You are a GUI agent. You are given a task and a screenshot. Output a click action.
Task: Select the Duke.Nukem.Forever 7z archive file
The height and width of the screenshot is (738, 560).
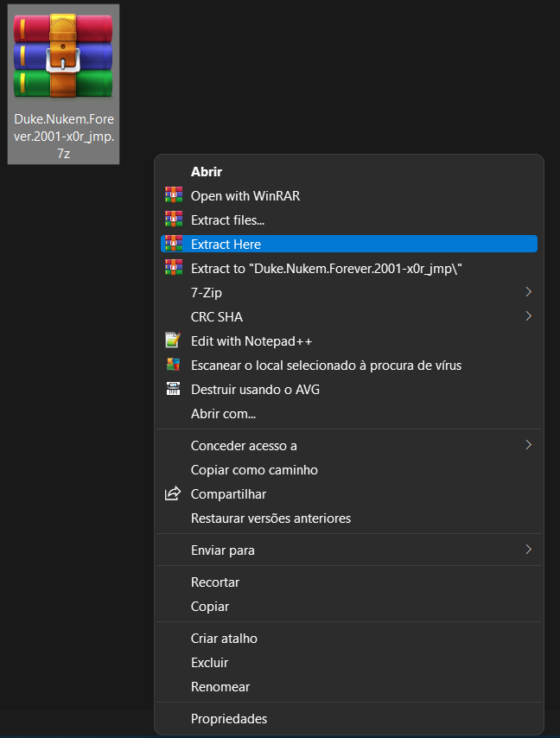(64, 82)
